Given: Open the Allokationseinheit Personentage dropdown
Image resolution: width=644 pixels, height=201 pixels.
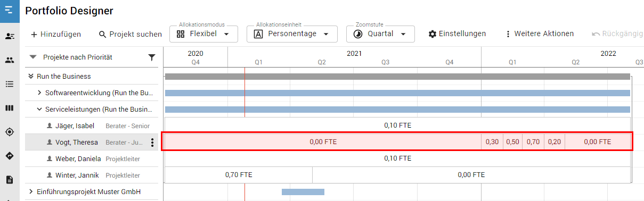Looking at the screenshot, I should coord(292,34).
